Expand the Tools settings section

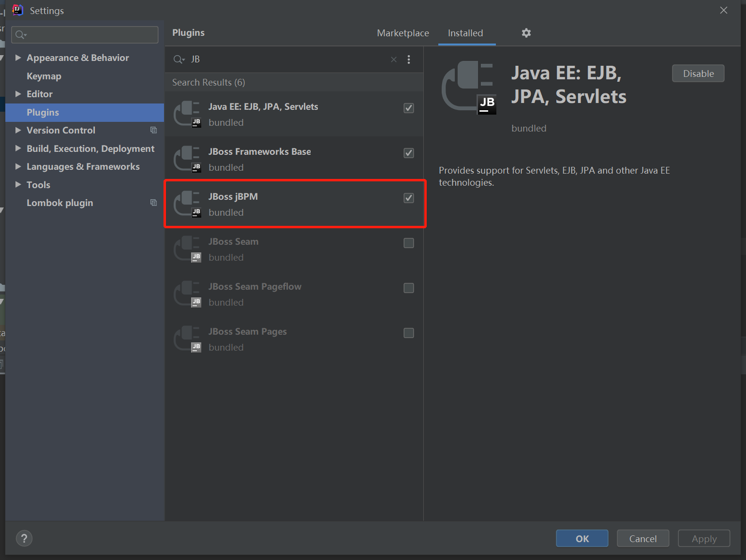[18, 185]
